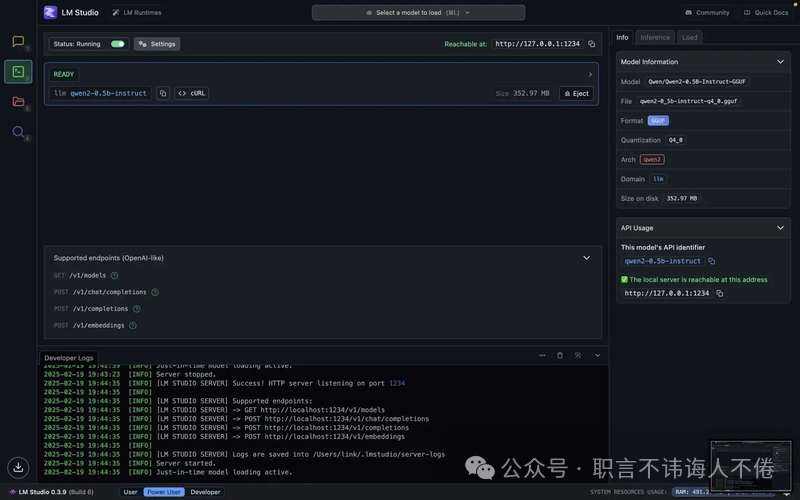The height and width of the screenshot is (500, 800).
Task: Click the READY status badge
Action: (64, 74)
